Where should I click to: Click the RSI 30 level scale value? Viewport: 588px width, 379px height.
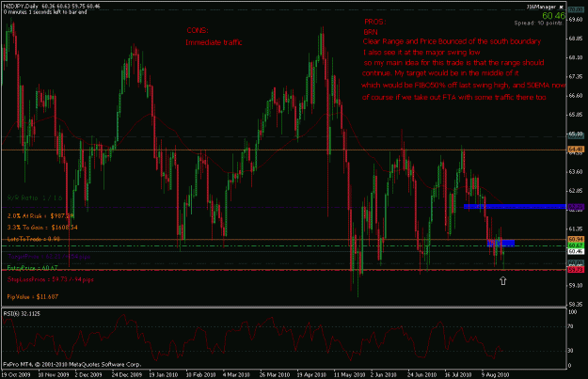(x=571, y=351)
